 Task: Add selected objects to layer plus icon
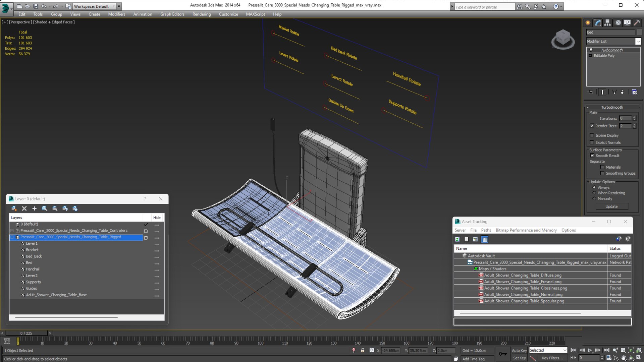pyautogui.click(x=34, y=208)
